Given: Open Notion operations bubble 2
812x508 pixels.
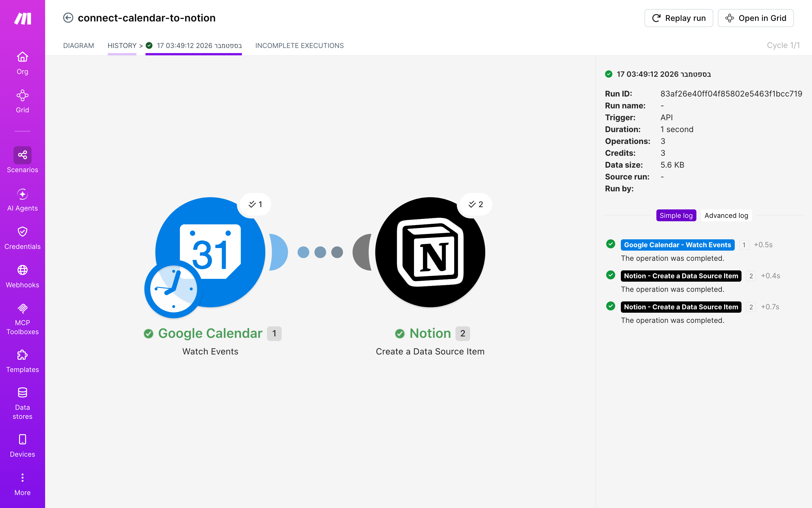Looking at the screenshot, I should tap(475, 204).
